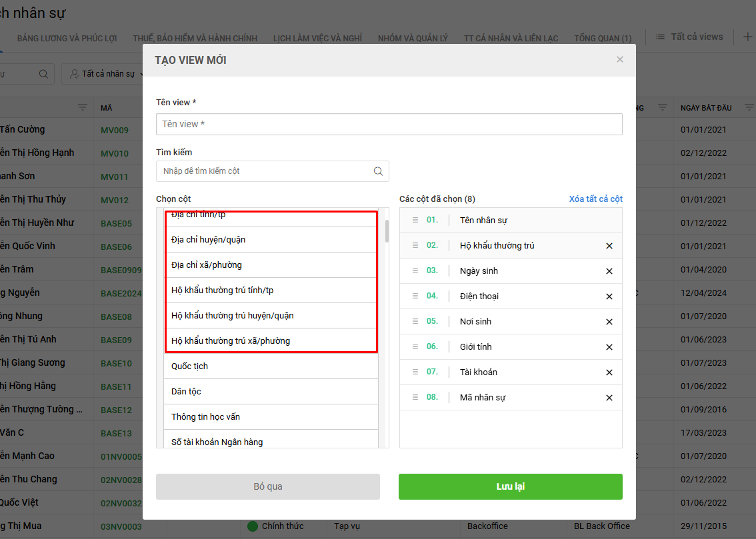Open Tổng quan (1) tab

click(603, 38)
